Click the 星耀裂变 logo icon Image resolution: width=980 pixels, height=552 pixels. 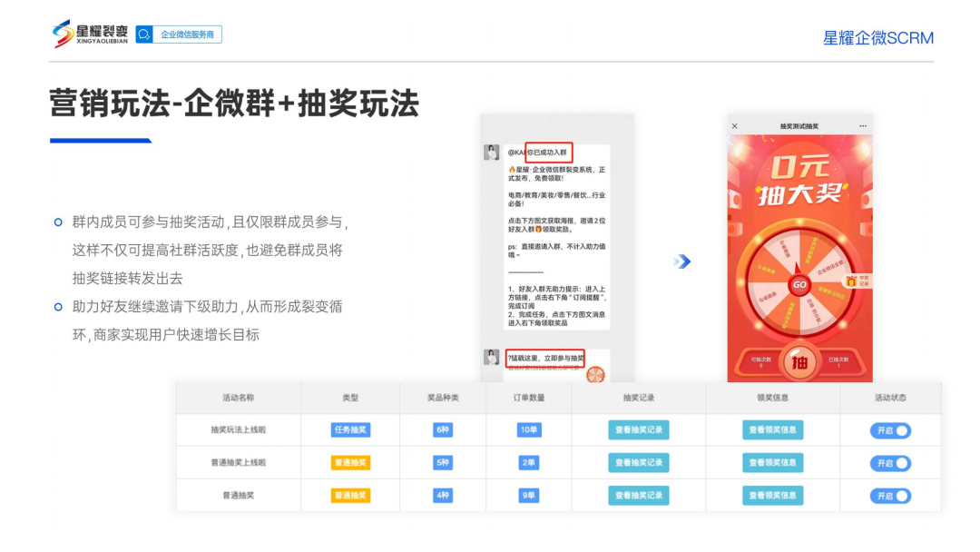pos(63,34)
